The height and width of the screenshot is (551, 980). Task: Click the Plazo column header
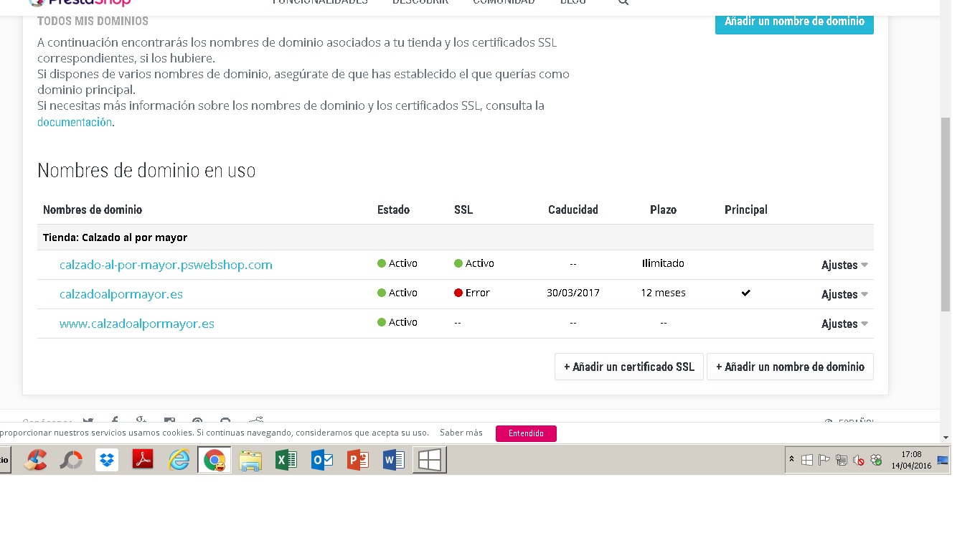point(664,209)
